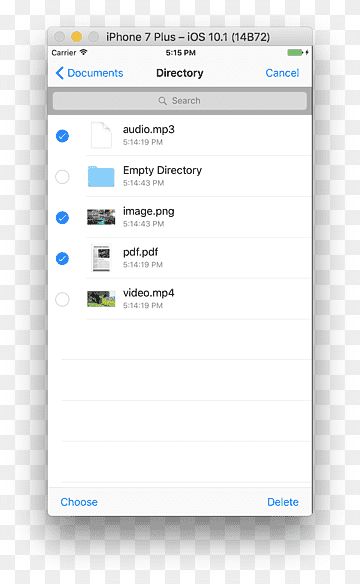360x584 pixels.
Task: Click the battery status icon
Action: click(x=296, y=53)
